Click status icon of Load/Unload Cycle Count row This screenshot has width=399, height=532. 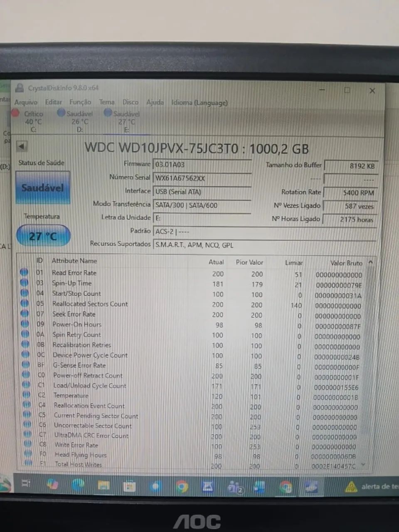27,384
